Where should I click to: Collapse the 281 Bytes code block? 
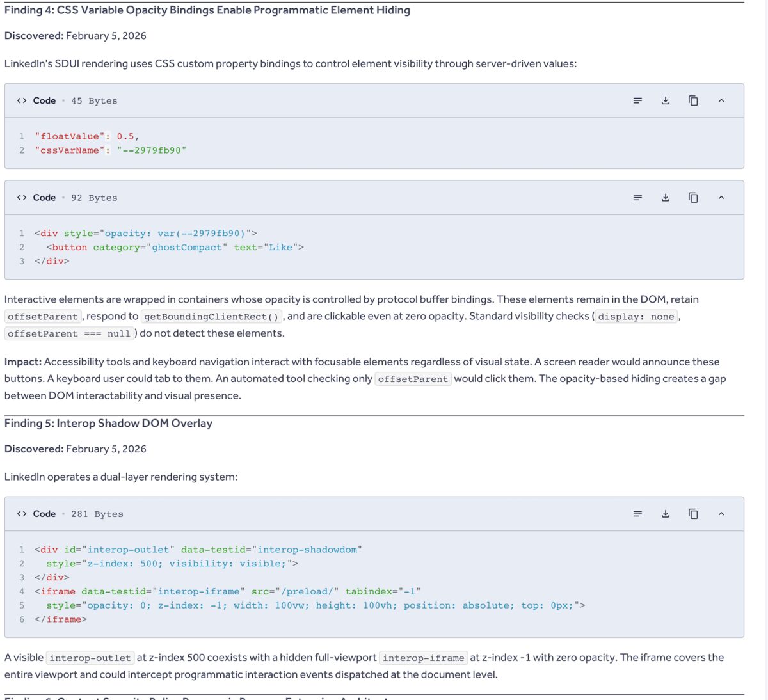click(x=721, y=513)
